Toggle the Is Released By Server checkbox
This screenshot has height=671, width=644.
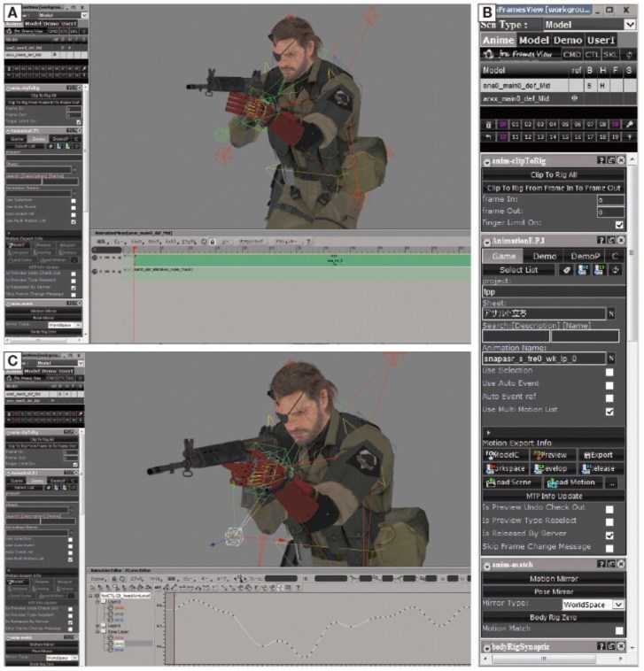(609, 535)
